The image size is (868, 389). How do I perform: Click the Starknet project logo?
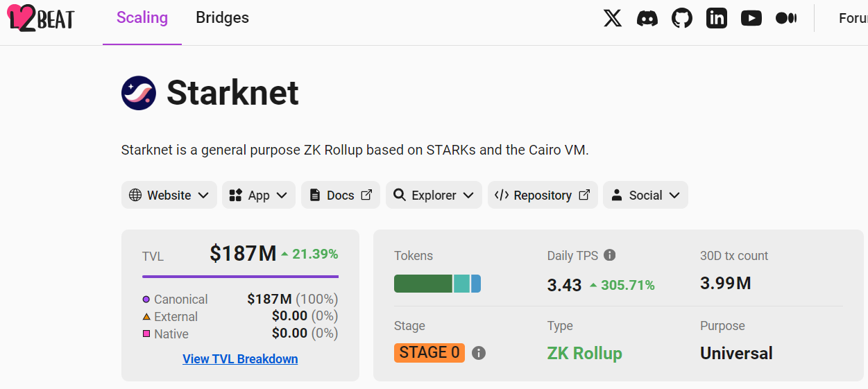tap(139, 93)
